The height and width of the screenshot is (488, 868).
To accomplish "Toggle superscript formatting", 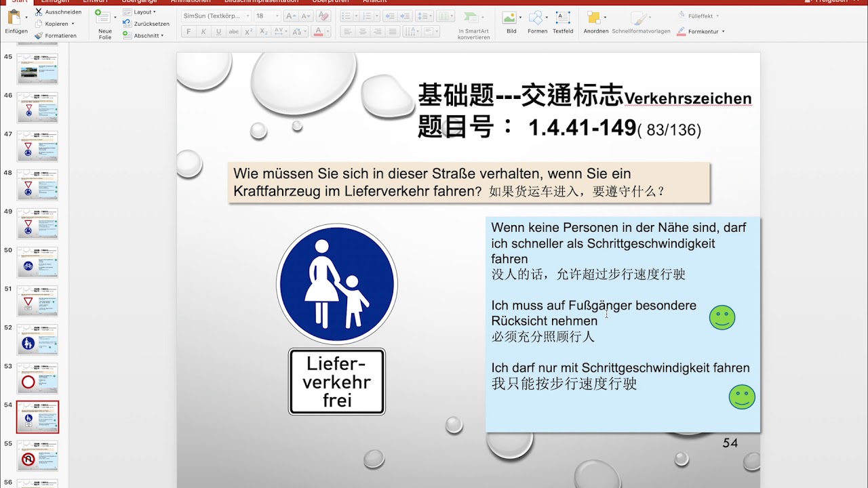I will click(249, 31).
